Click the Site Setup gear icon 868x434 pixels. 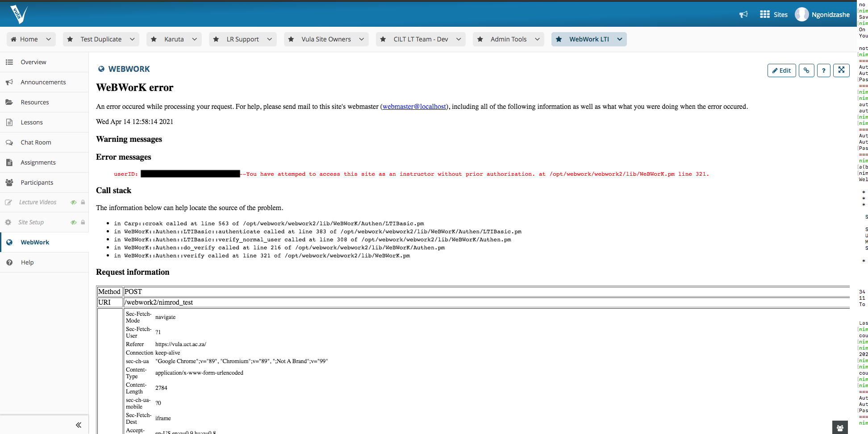pos(8,222)
